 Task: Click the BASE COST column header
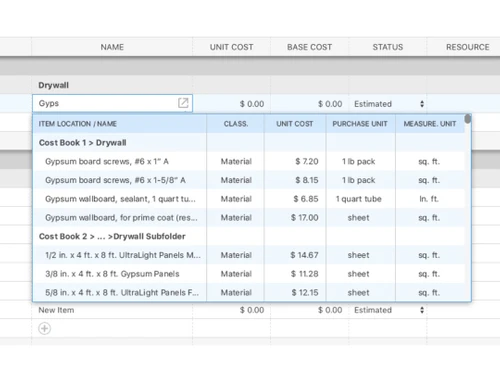(309, 47)
